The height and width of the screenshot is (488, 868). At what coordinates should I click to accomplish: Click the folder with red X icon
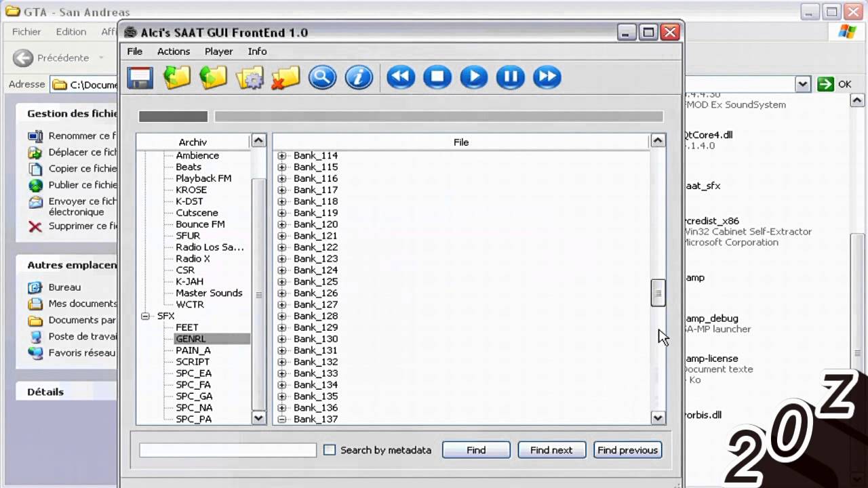286,77
